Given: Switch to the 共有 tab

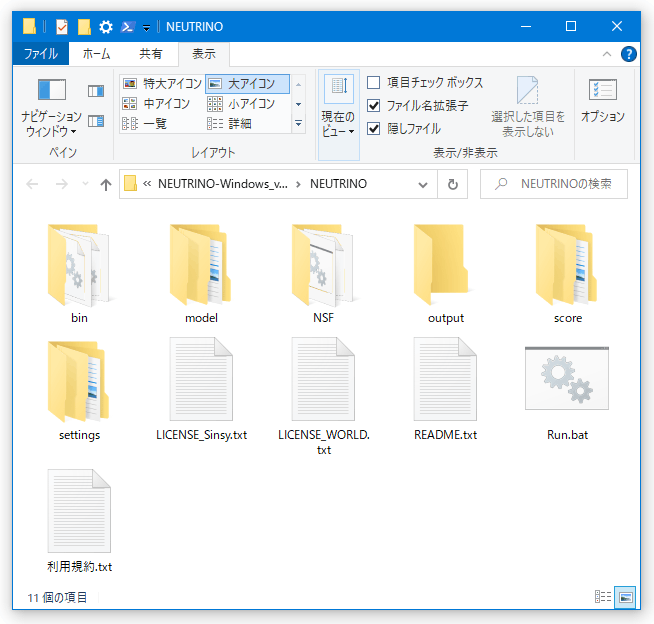Looking at the screenshot, I should [151, 54].
